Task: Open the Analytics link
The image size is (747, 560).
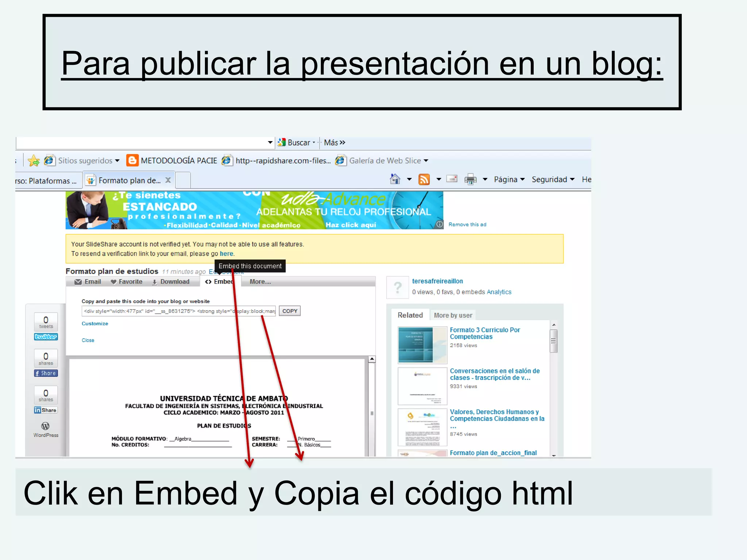Action: tap(499, 292)
